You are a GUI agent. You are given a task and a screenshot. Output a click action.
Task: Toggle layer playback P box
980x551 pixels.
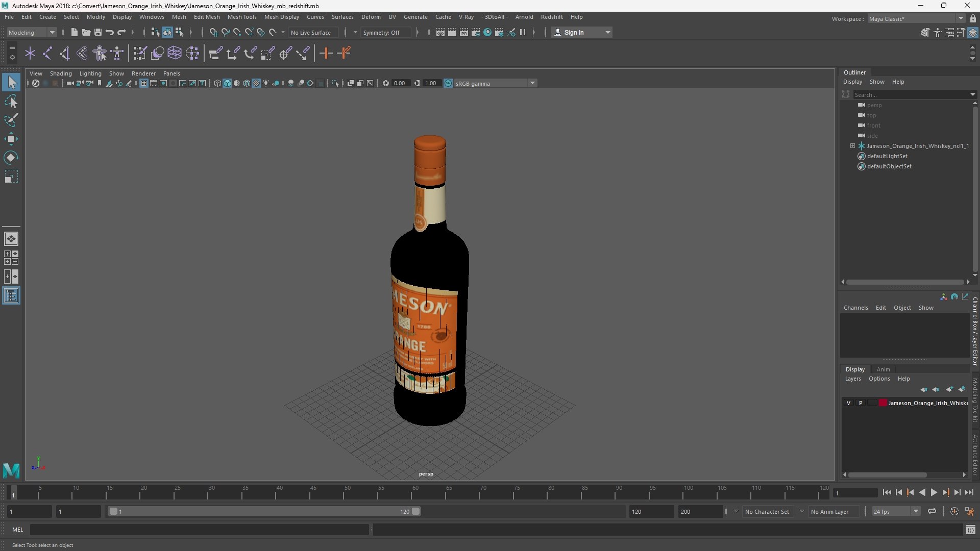pos(861,403)
